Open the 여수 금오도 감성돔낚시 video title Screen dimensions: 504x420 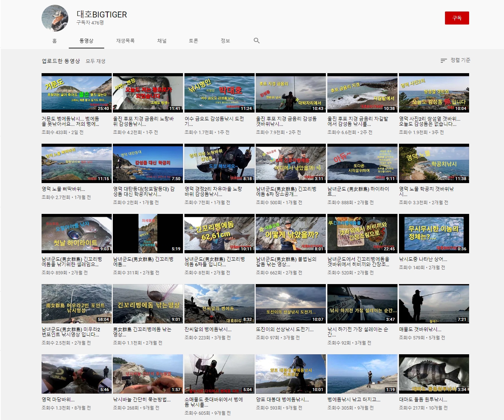[214, 121]
